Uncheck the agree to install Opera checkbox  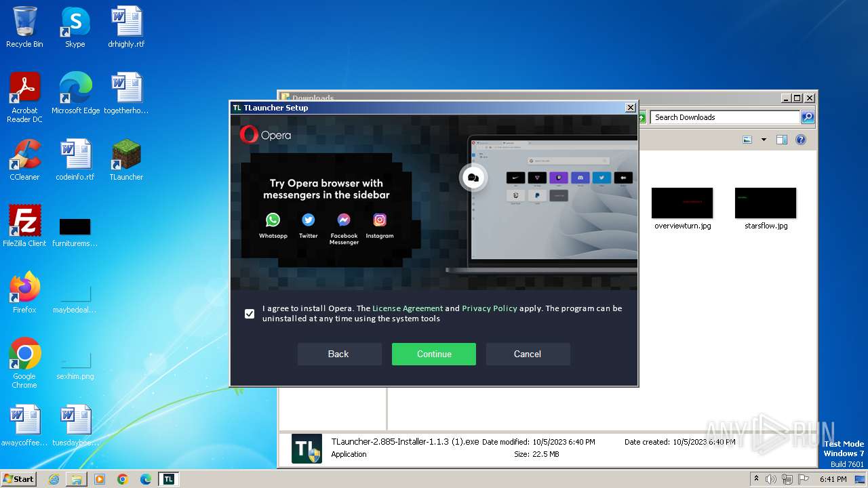[x=250, y=314]
